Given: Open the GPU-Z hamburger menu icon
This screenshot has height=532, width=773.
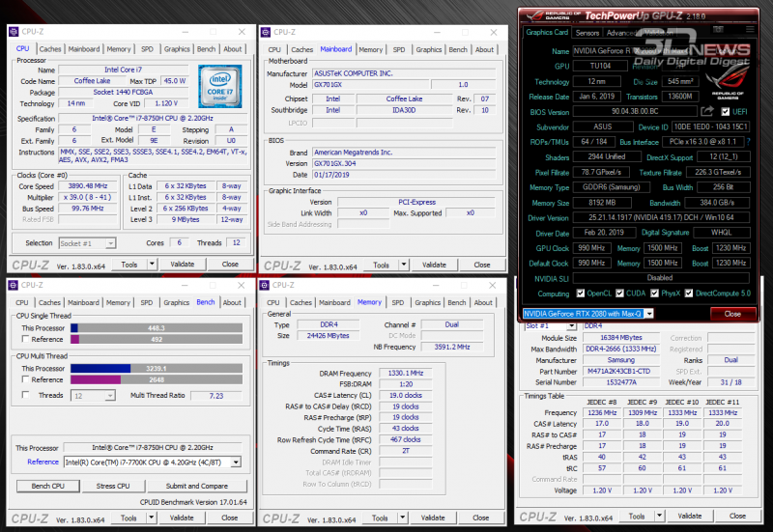Looking at the screenshot, I should pos(750,30).
